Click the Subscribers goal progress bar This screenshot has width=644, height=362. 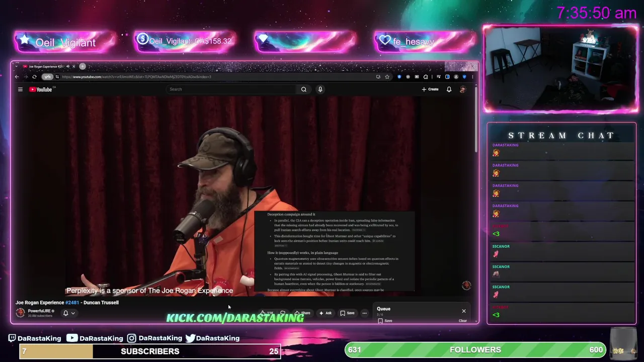[x=150, y=351]
